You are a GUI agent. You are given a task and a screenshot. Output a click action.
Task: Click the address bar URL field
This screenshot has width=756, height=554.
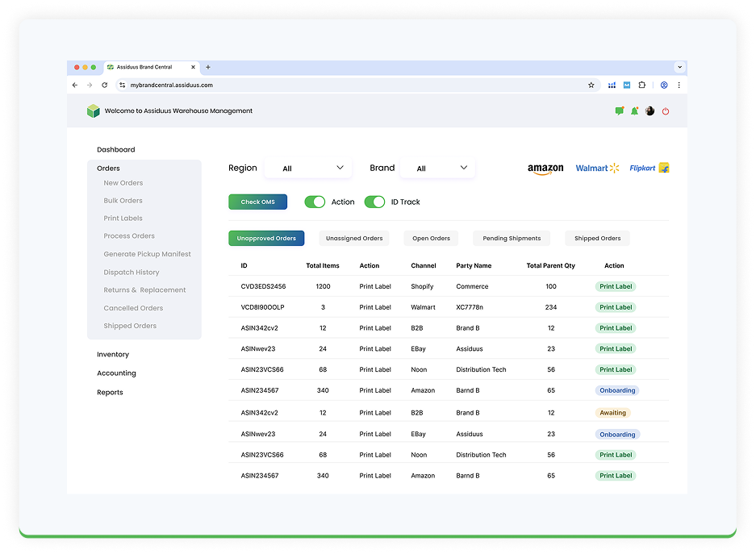pyautogui.click(x=357, y=85)
